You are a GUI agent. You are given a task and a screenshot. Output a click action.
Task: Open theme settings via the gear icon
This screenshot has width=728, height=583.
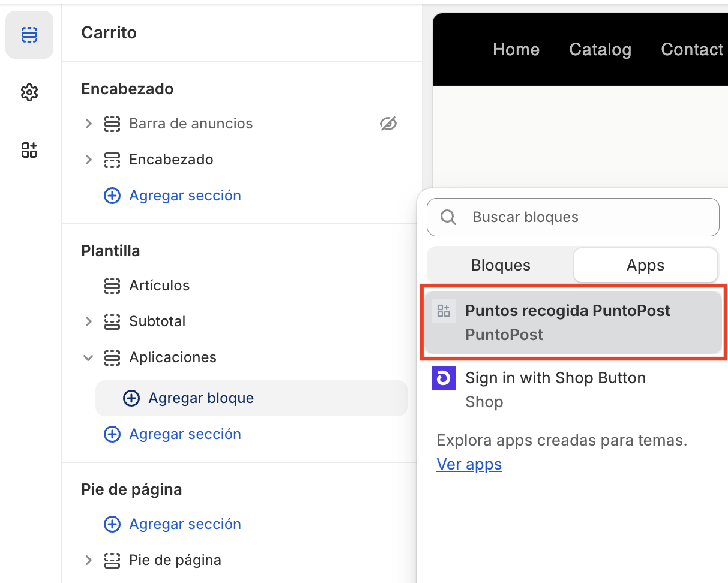coord(29,92)
